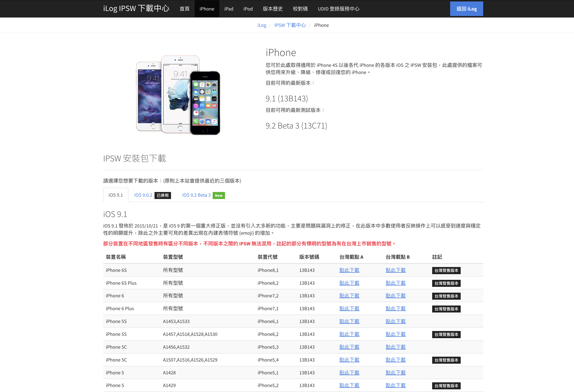Image resolution: width=574 pixels, height=392 pixels.
Task: Click model cell A1457,A1518,A1528,A1530
Action: tap(190, 334)
